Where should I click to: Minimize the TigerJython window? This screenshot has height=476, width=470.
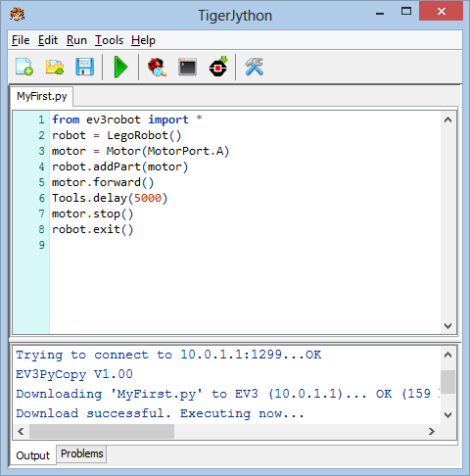380,13
